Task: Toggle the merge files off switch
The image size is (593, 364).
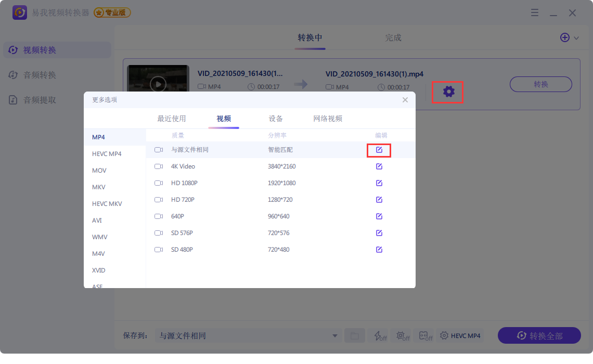Action: (x=423, y=336)
